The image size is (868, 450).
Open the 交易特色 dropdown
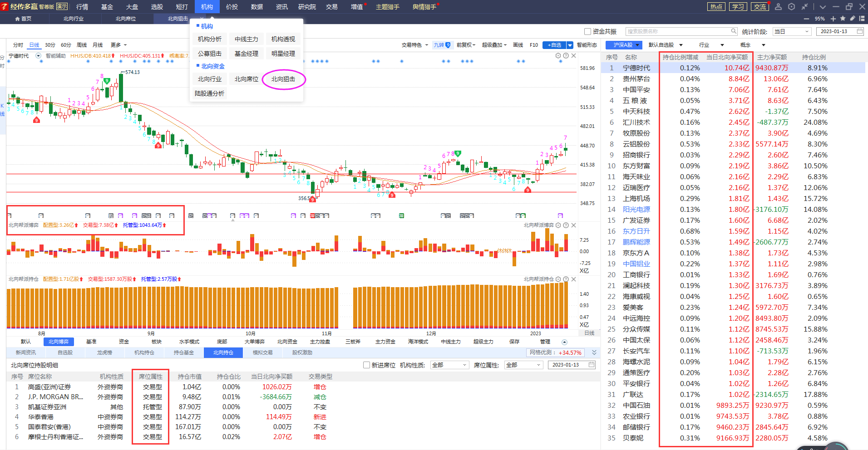(414, 45)
